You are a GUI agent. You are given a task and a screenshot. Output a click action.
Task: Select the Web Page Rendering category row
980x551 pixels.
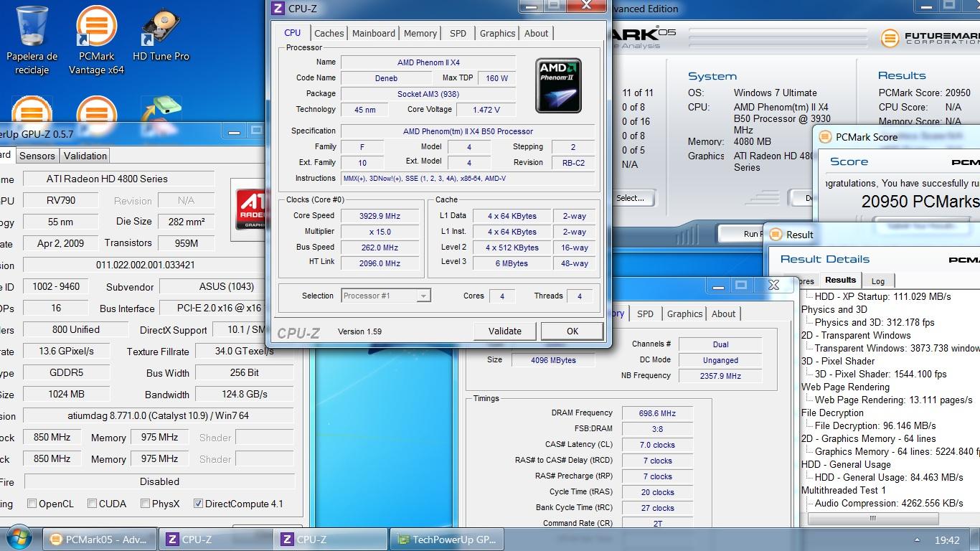pos(845,387)
